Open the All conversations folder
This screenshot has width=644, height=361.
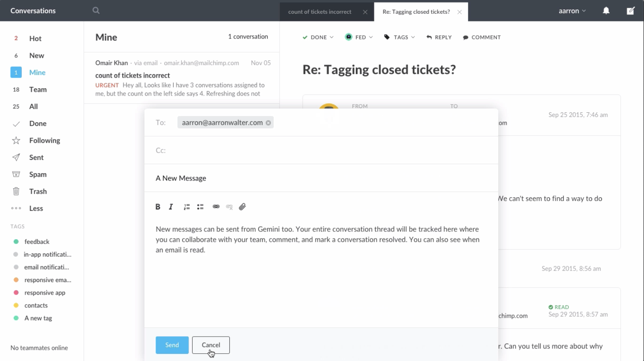click(x=33, y=107)
